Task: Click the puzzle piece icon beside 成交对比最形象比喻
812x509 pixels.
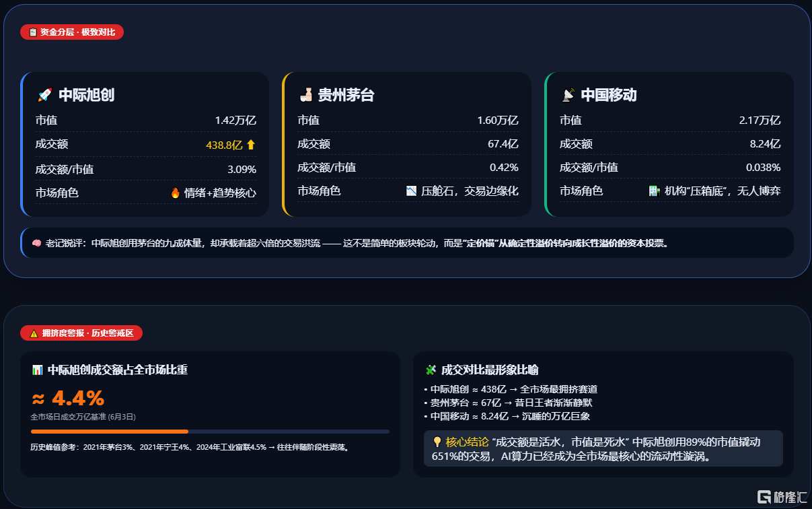Action: pos(431,370)
